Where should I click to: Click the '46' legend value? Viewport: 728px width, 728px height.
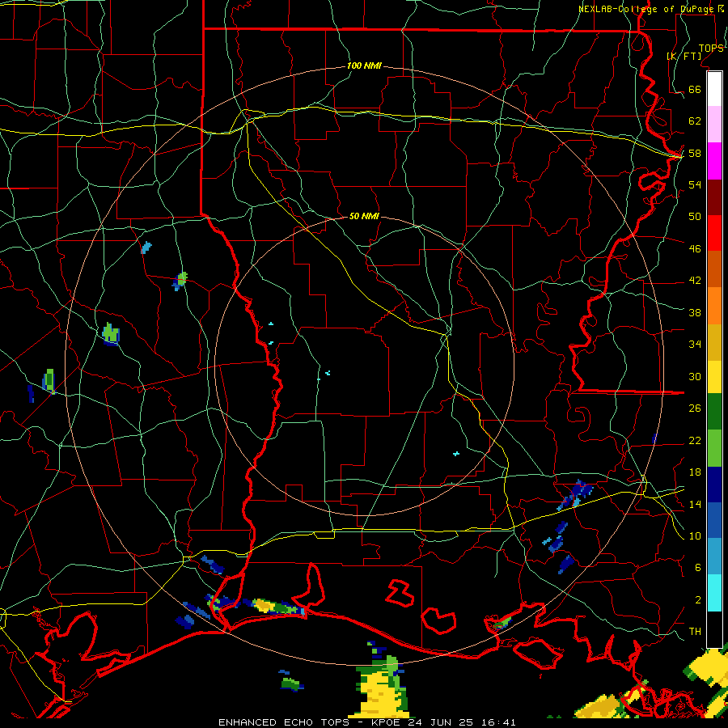(x=695, y=249)
